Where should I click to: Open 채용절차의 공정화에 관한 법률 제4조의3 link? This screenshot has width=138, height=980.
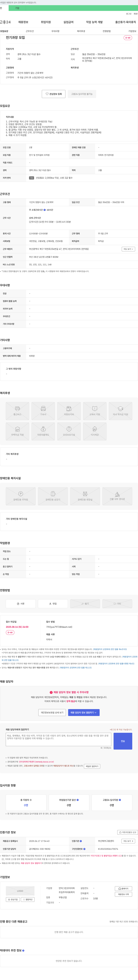click(x=110, y=649)
